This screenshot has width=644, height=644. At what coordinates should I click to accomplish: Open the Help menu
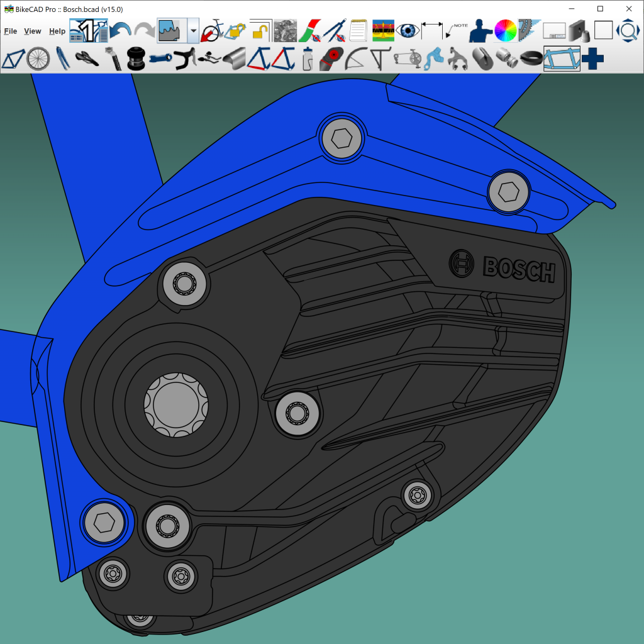[x=57, y=31]
